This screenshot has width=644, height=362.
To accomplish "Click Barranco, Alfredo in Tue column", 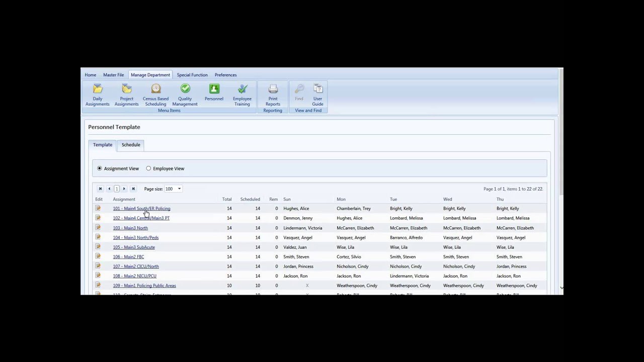I will (x=407, y=238).
